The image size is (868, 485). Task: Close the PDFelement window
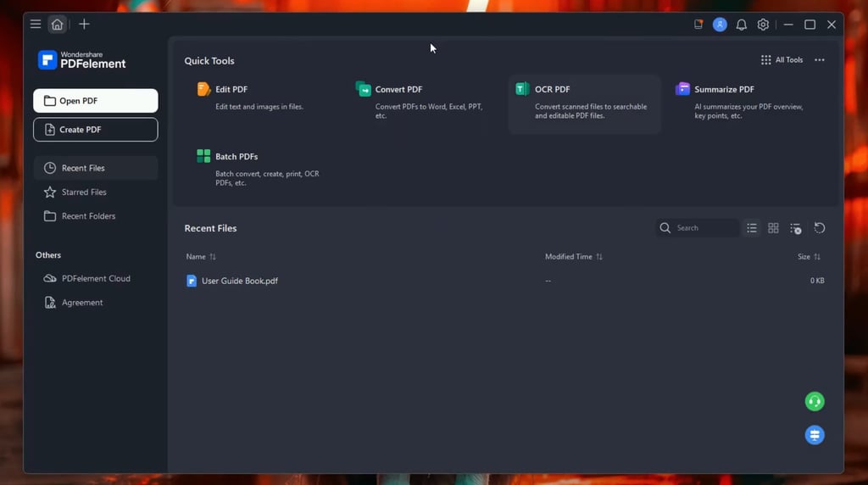click(x=832, y=25)
